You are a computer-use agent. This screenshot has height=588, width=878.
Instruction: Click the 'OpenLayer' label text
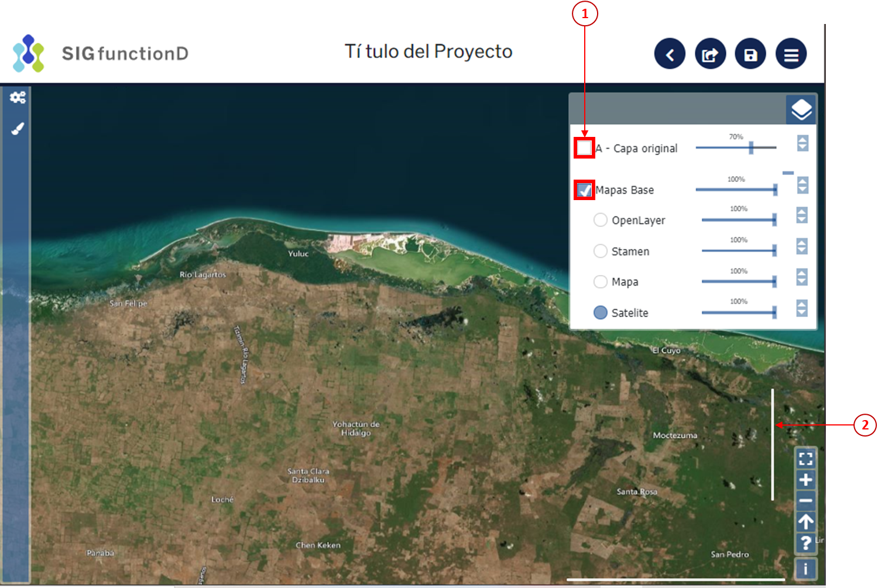(x=638, y=221)
